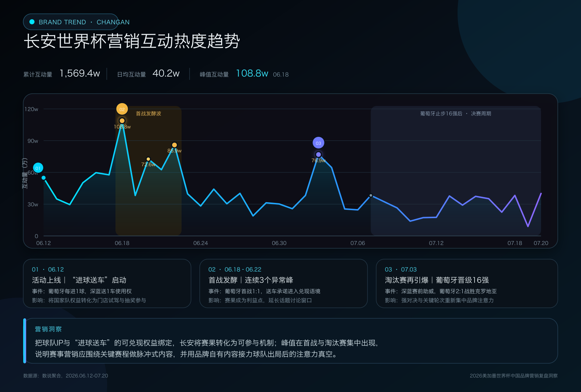
Task: Click the orange data point above the 85.9w label
Action: [174, 145]
